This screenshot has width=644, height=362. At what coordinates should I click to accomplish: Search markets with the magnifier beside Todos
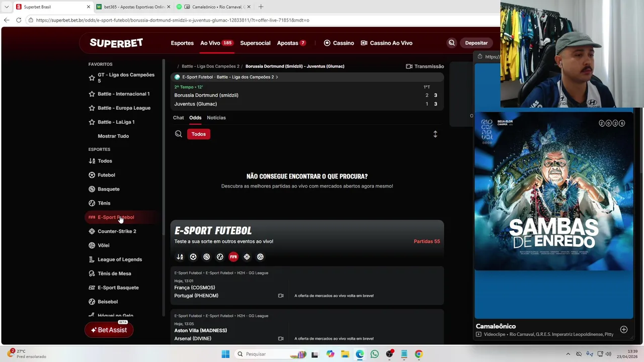click(x=178, y=134)
